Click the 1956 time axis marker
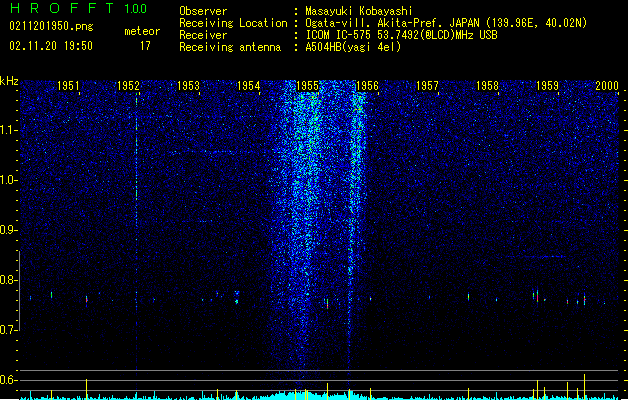 pyautogui.click(x=367, y=86)
